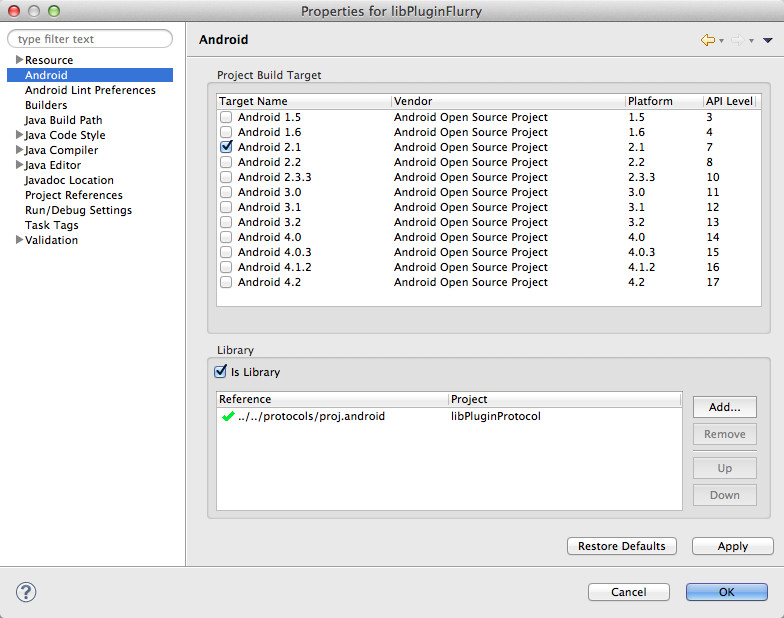Select the ../../protocols/proj.android reference row
784x618 pixels.
pyautogui.click(x=450, y=416)
